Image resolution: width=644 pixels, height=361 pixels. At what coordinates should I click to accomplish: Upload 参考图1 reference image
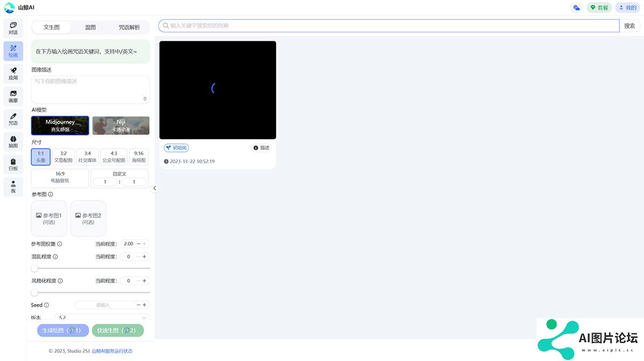click(49, 219)
